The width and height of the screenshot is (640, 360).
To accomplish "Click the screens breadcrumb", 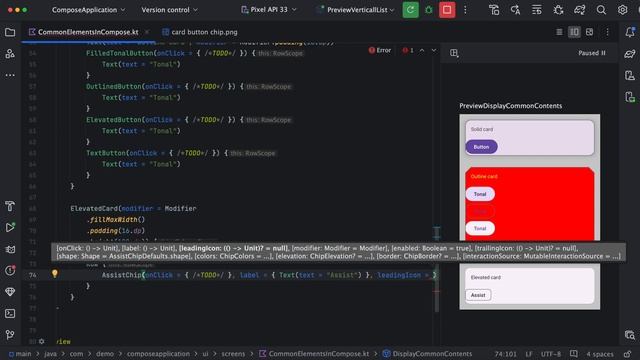I will pos(233,354).
